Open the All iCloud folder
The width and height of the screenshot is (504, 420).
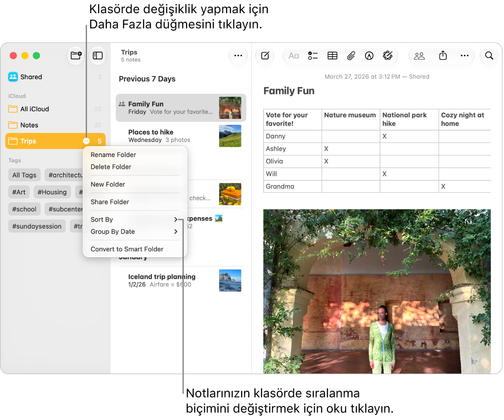[35, 109]
